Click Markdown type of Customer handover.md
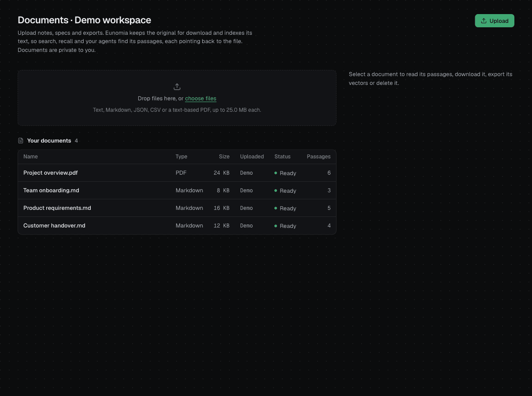532x396 pixels. coord(189,226)
